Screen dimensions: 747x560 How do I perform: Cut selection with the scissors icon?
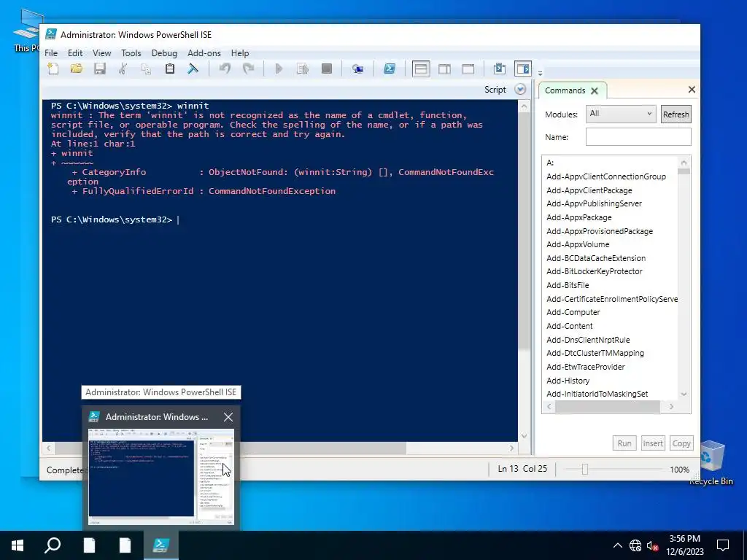click(123, 69)
